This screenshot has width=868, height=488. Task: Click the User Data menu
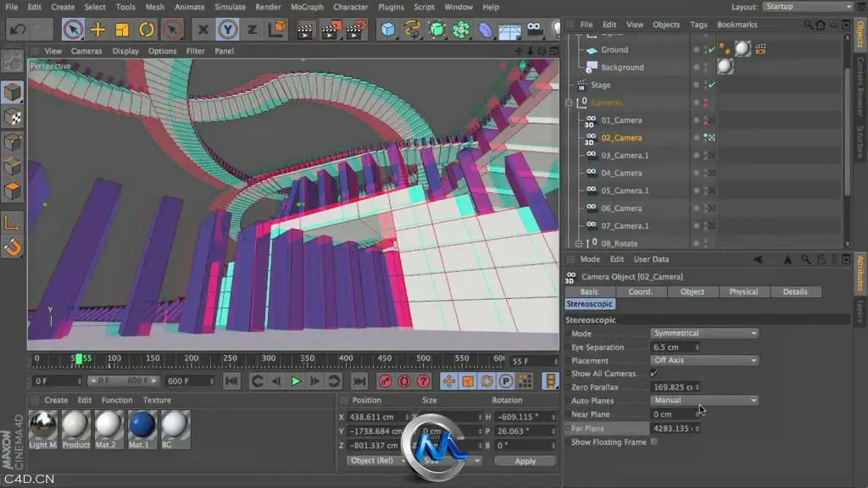tap(651, 259)
